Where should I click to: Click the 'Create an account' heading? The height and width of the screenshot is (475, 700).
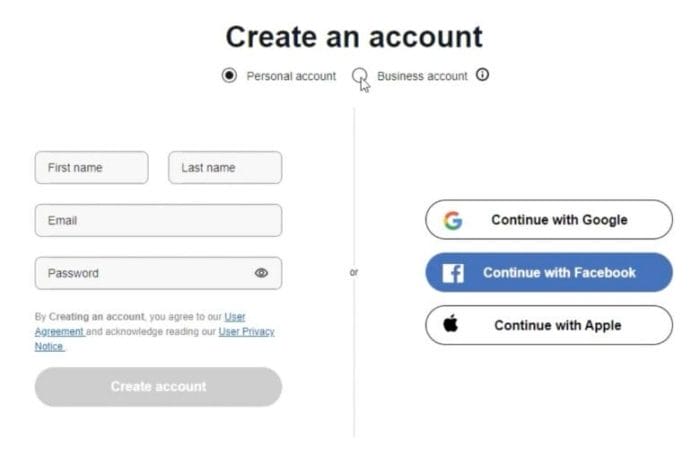(x=354, y=37)
